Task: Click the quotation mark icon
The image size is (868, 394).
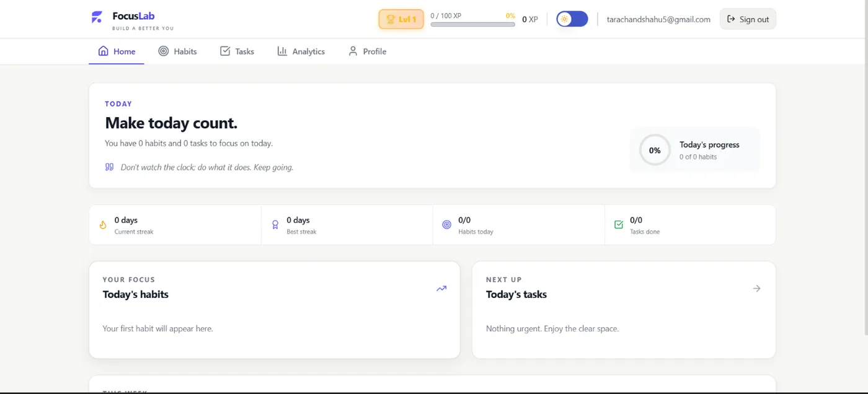Action: pos(109,167)
